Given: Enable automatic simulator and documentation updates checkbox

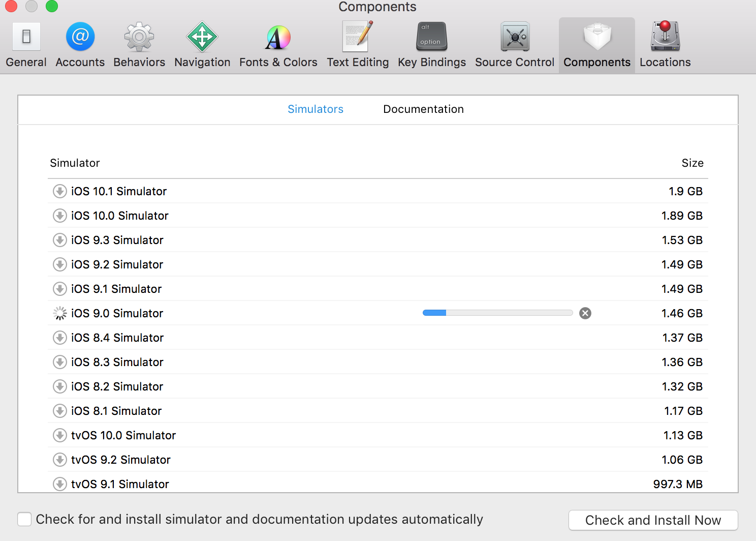Looking at the screenshot, I should [24, 519].
